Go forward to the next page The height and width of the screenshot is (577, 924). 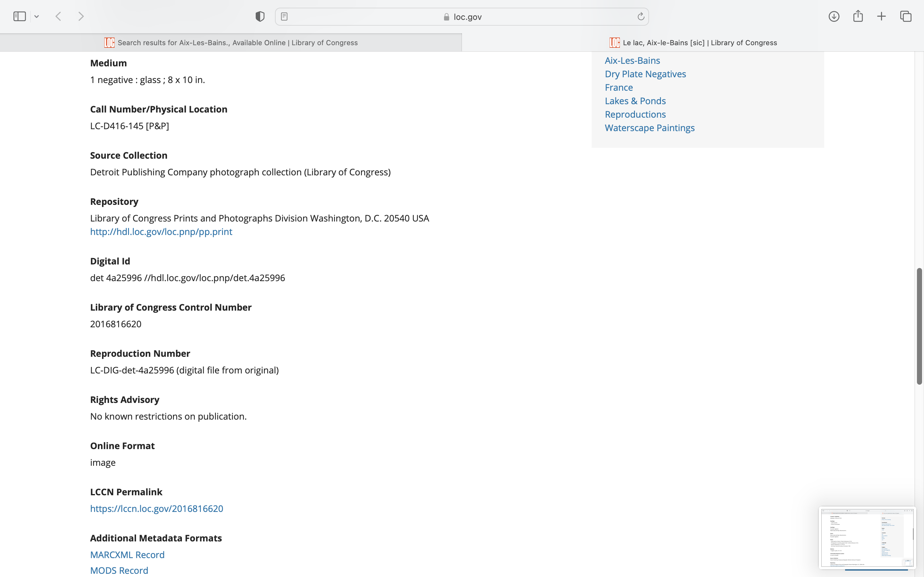click(x=81, y=16)
